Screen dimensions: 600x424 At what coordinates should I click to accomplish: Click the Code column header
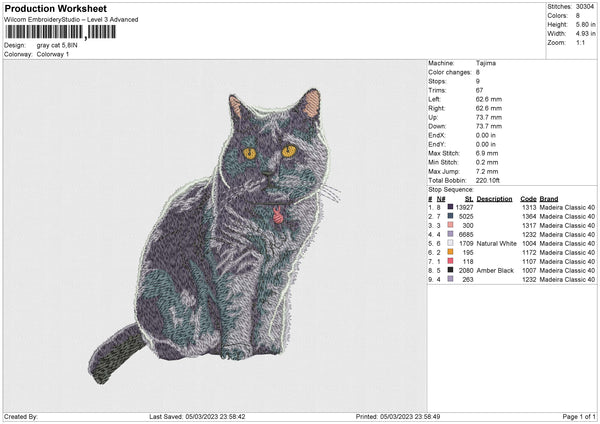point(528,199)
